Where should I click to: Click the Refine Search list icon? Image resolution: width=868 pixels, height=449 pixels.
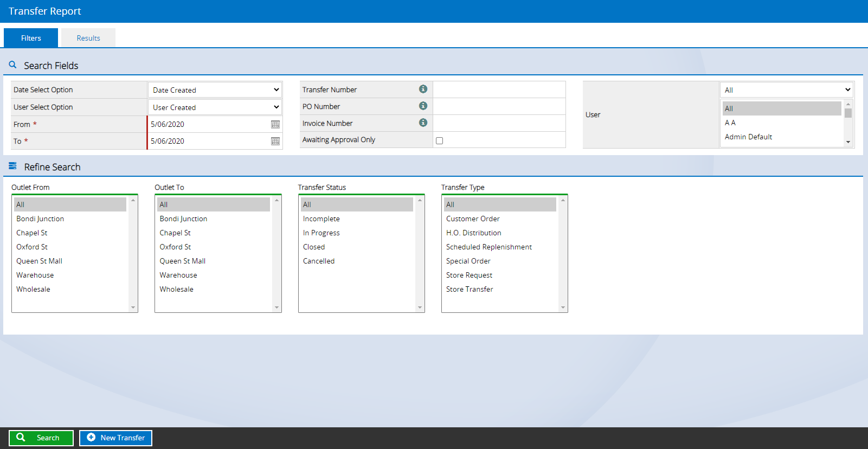pyautogui.click(x=12, y=166)
